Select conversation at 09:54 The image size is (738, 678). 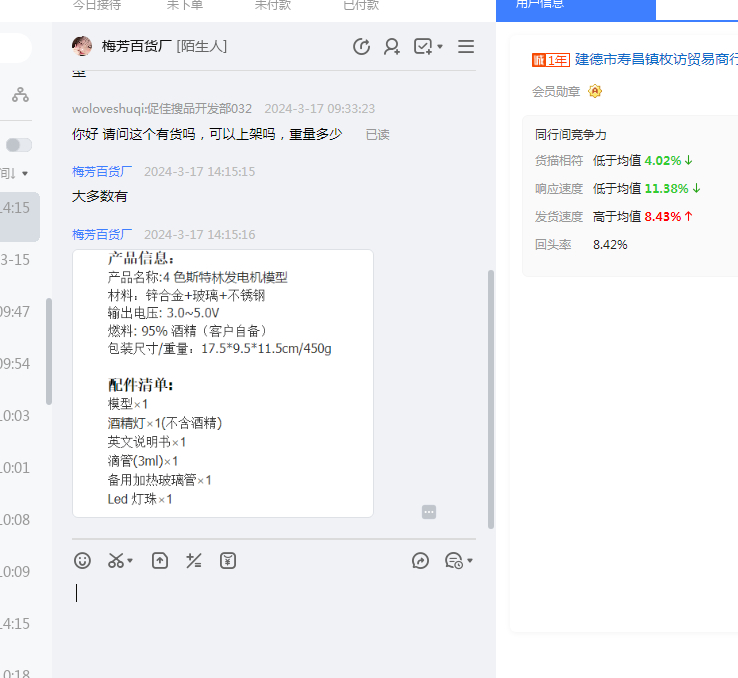tap(20, 364)
